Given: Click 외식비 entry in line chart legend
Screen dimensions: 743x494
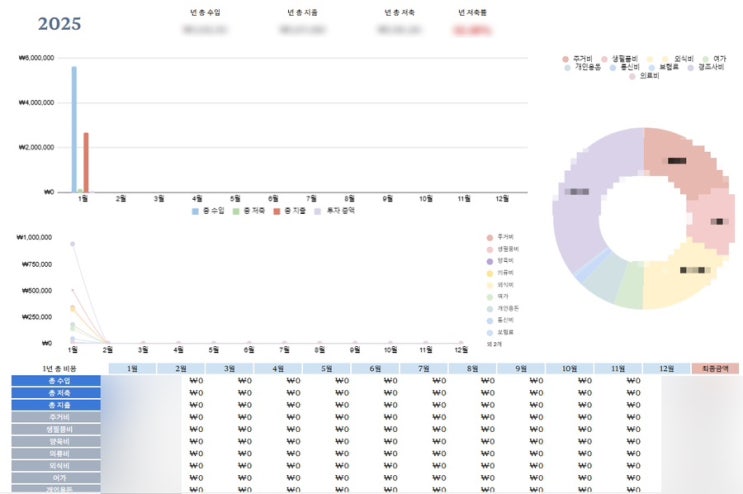Looking at the screenshot, I should (x=500, y=285).
